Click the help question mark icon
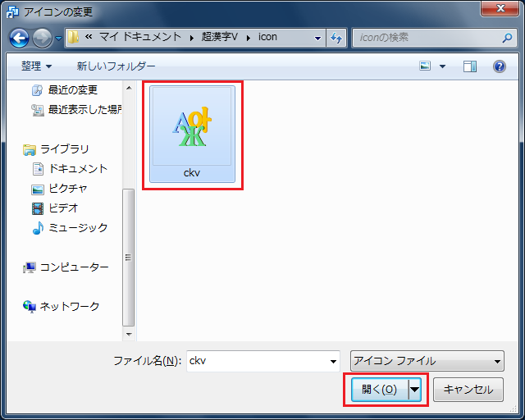Image resolution: width=525 pixels, height=420 pixels. (x=499, y=66)
